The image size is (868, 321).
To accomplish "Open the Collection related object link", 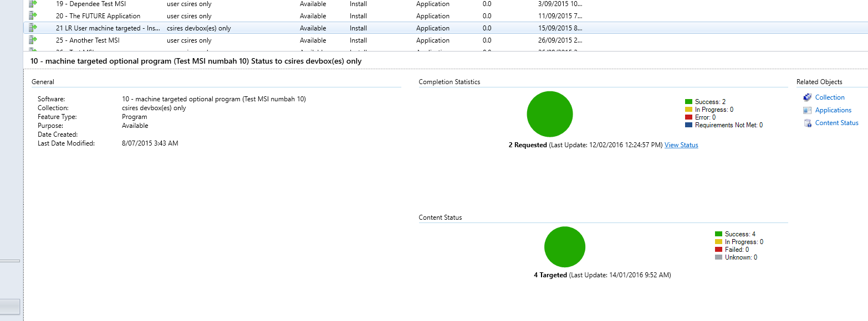I will (x=829, y=97).
